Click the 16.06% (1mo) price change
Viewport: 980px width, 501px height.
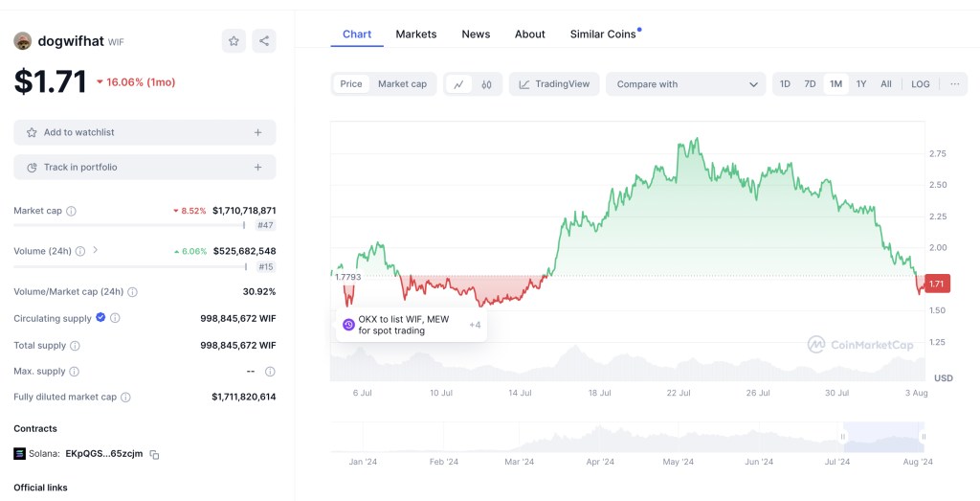click(x=136, y=82)
